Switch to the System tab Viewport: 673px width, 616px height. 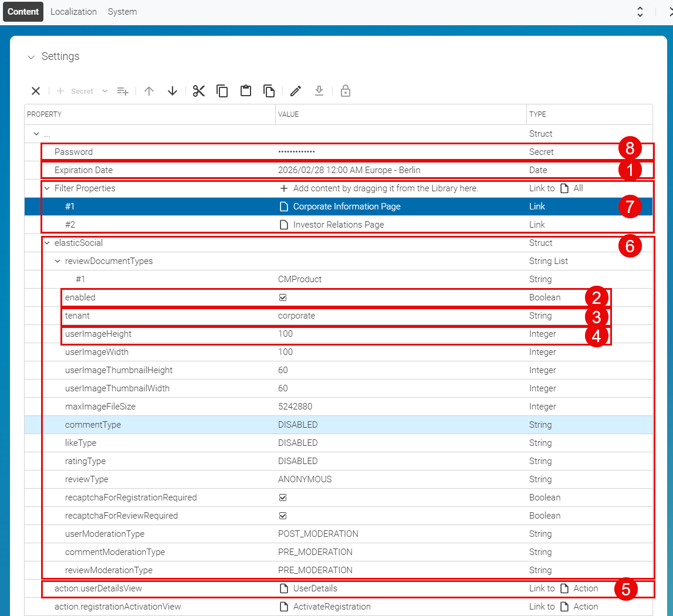(122, 11)
